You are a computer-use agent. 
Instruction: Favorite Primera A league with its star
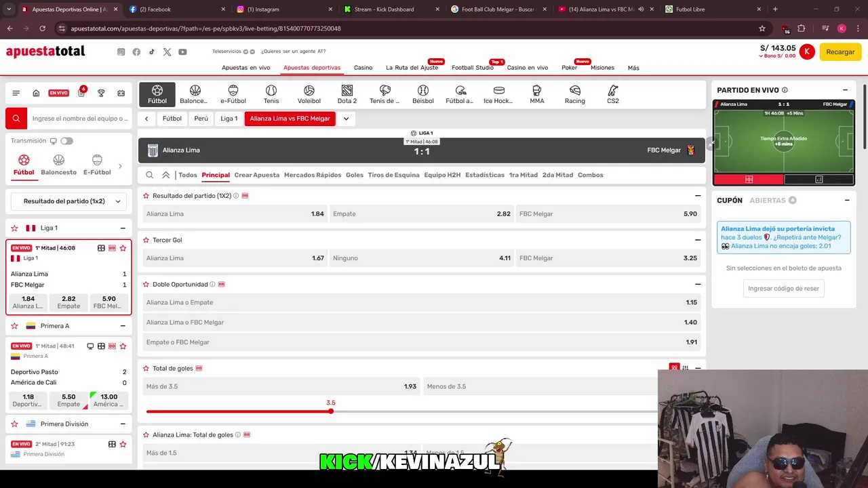pos(14,326)
